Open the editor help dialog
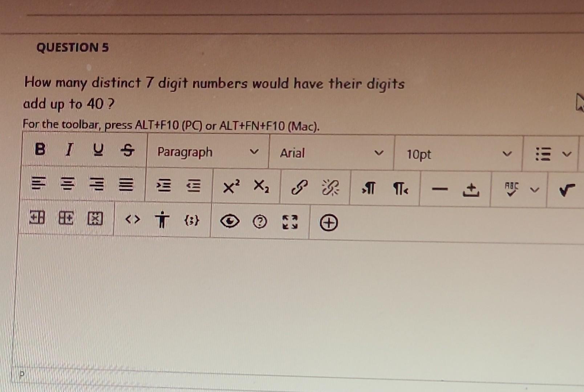The height and width of the screenshot is (392, 584). pyautogui.click(x=259, y=221)
